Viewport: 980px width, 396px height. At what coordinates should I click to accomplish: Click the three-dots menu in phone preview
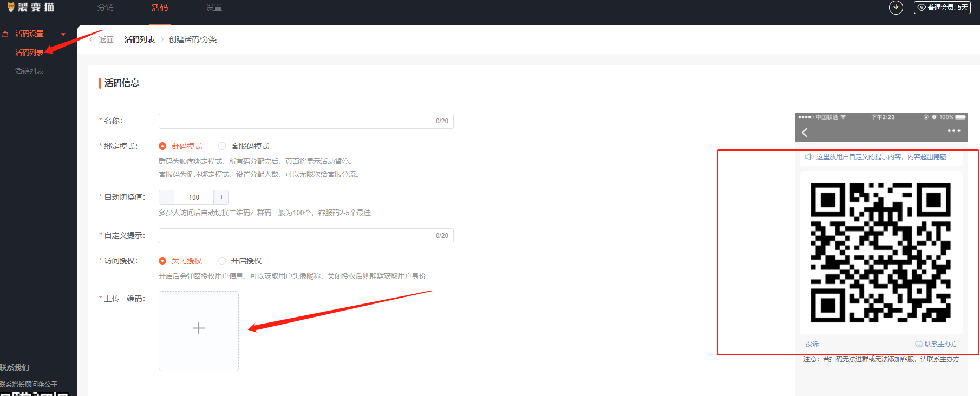(x=954, y=131)
